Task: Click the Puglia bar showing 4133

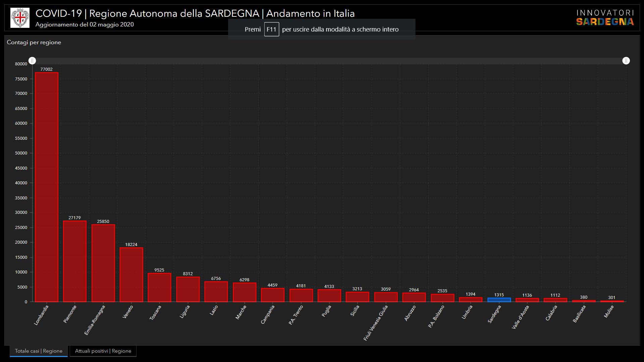Action: point(329,296)
